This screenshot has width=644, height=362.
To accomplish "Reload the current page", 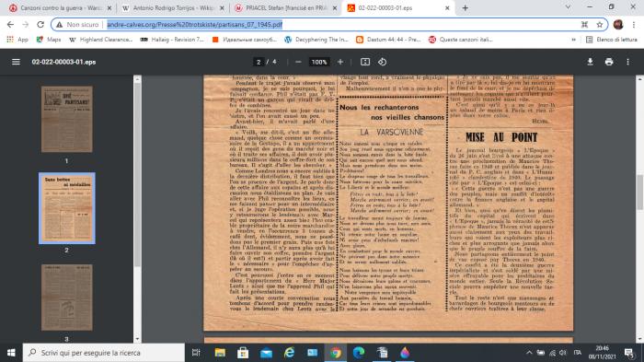I will (40, 25).
